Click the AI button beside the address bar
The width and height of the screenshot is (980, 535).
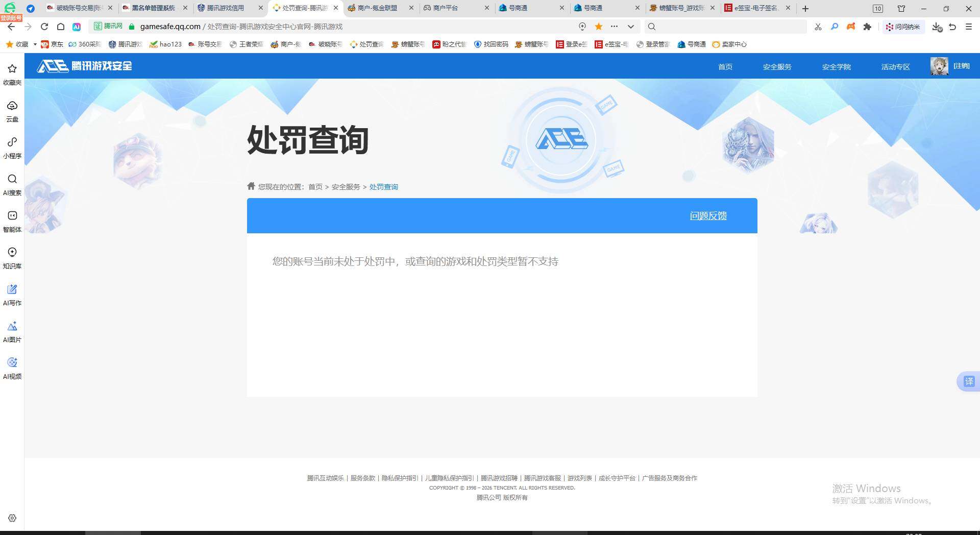77,27
